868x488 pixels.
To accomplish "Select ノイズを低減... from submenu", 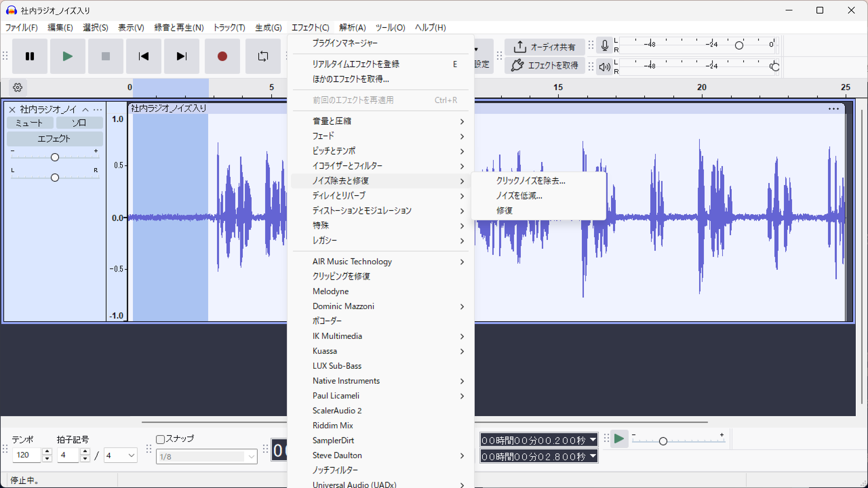I will [538, 196].
